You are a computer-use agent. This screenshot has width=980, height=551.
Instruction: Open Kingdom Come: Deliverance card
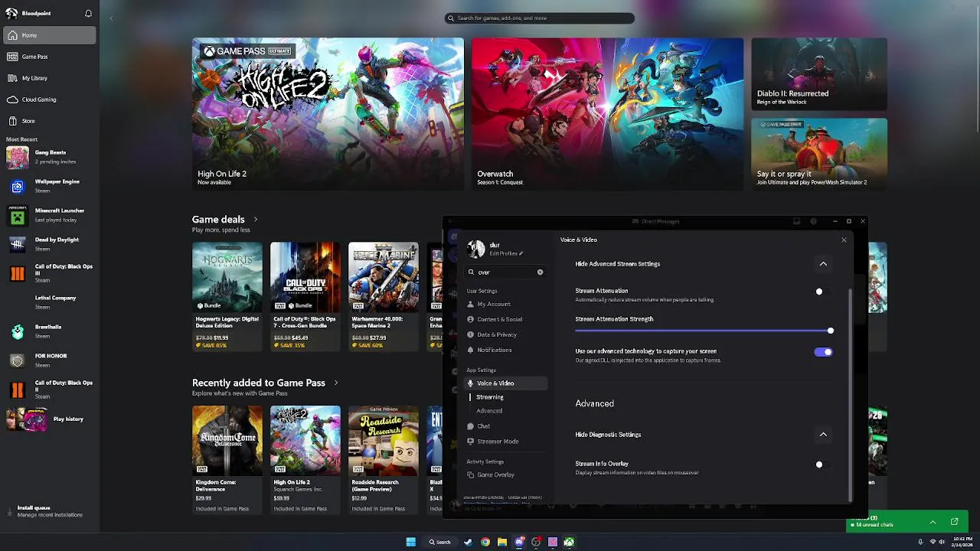coord(227,459)
